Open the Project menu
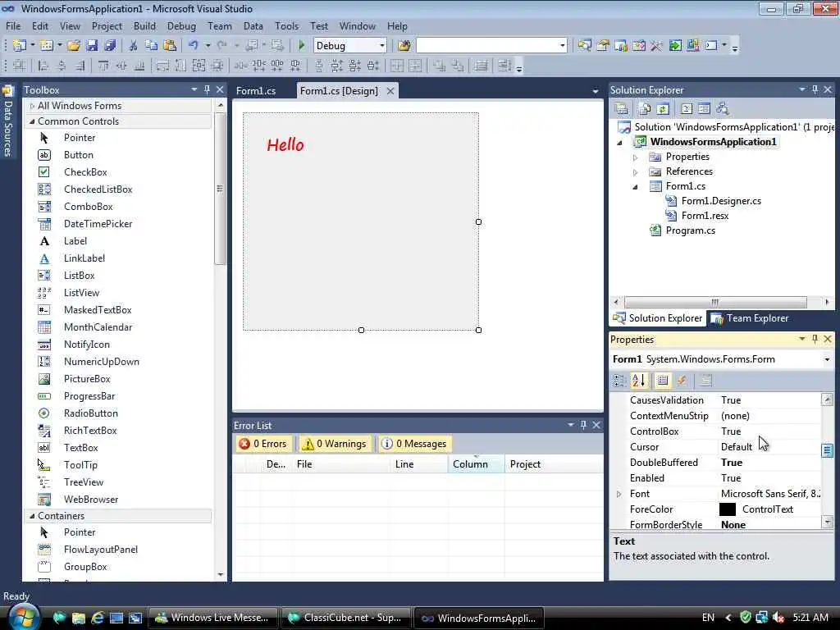The height and width of the screenshot is (630, 840). pyautogui.click(x=107, y=25)
